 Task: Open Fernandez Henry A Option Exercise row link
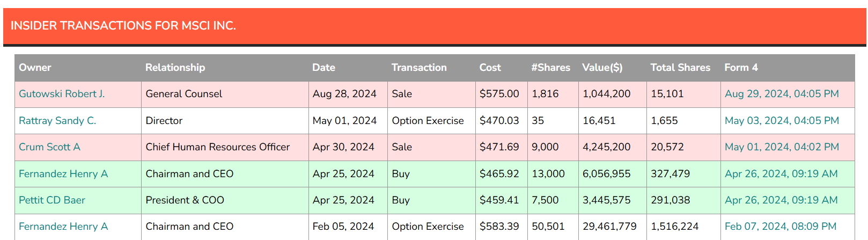pos(63,227)
